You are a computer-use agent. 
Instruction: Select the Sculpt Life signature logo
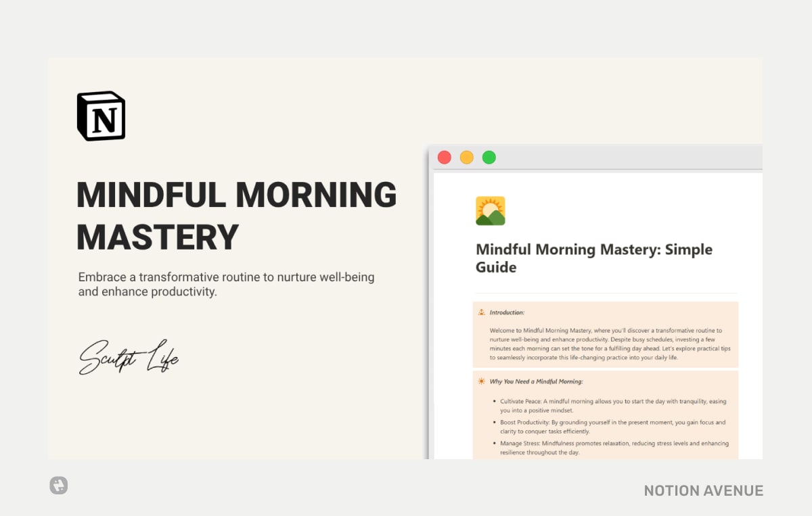129,357
